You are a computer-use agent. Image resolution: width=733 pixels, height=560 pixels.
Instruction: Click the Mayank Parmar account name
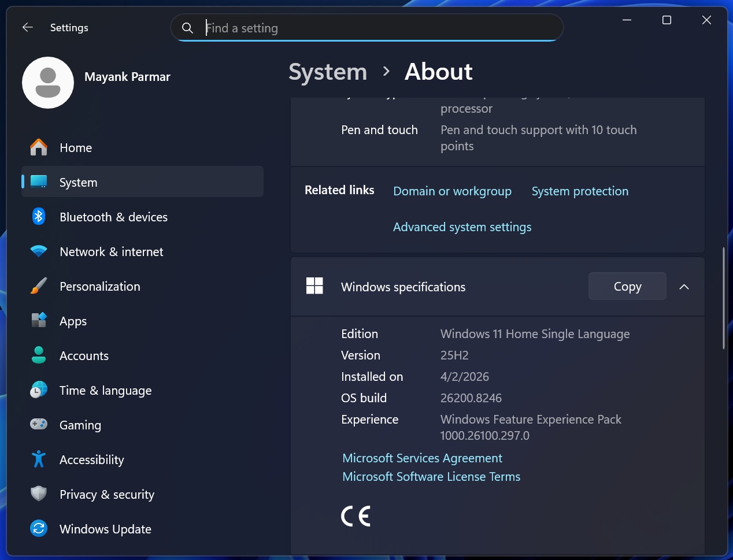127,77
